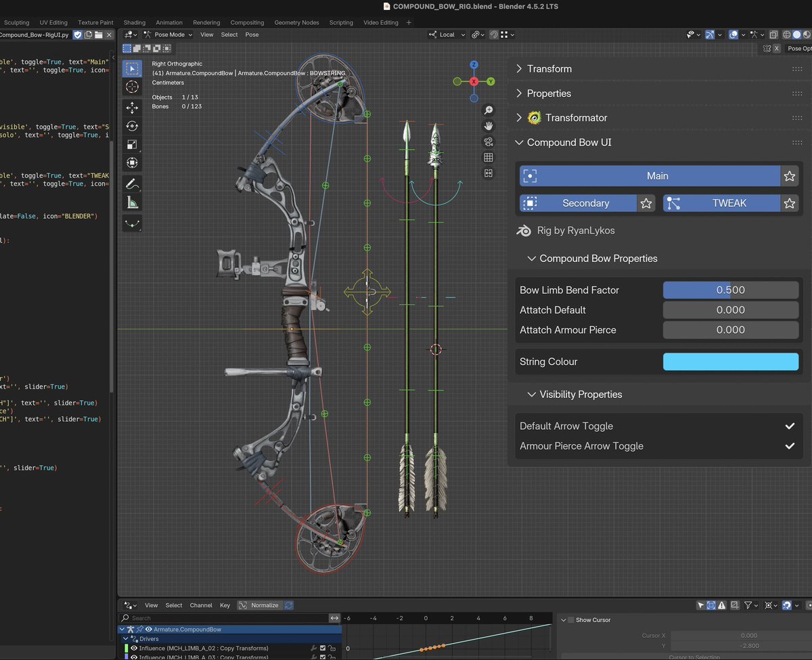Screen dimensions: 812x660
Task: Activate the 3D Cursor tool
Action: click(x=132, y=87)
